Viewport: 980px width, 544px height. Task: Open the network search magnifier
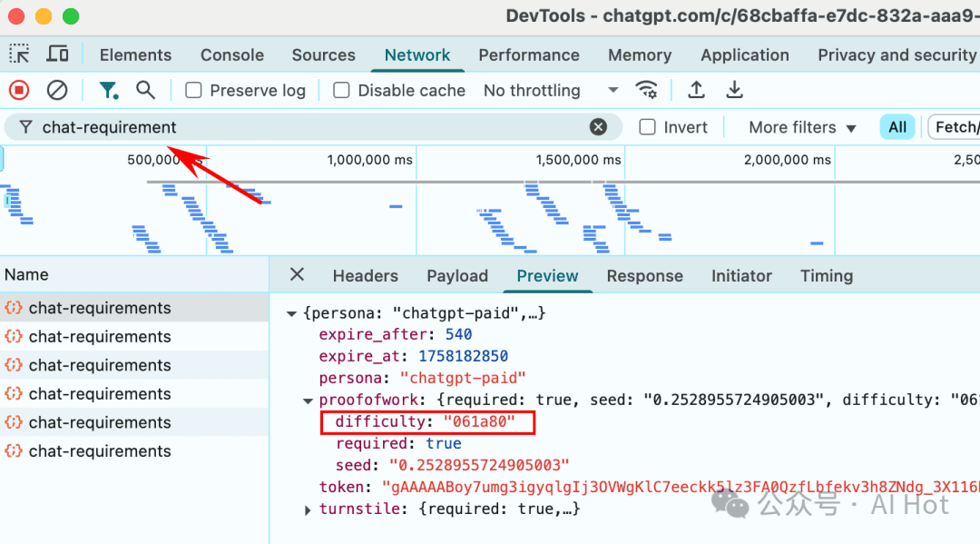[145, 90]
